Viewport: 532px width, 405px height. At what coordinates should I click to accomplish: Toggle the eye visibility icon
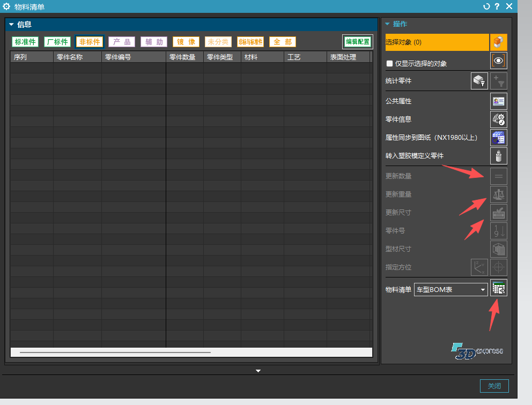pos(499,61)
